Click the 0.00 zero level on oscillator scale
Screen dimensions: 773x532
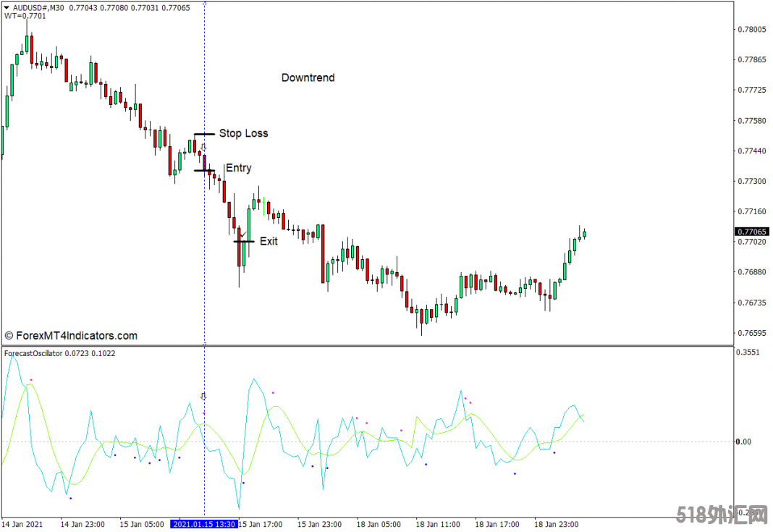(x=745, y=442)
